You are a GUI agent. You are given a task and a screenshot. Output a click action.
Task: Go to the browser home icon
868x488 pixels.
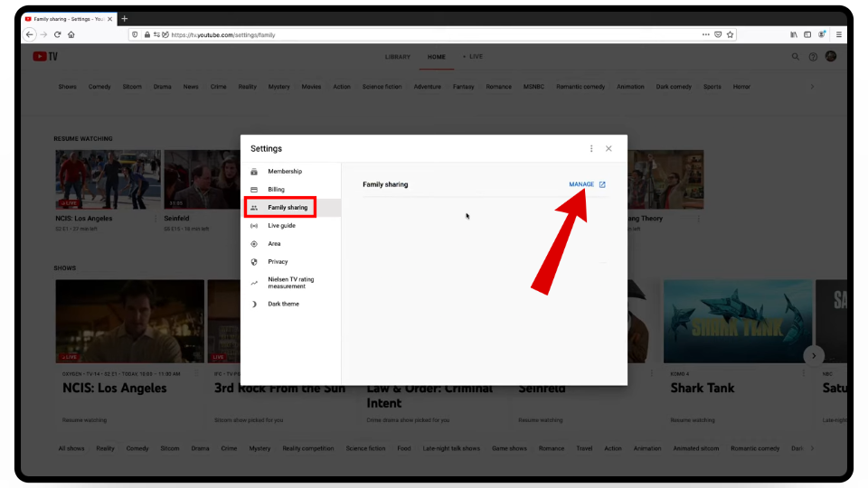pyautogui.click(x=71, y=34)
